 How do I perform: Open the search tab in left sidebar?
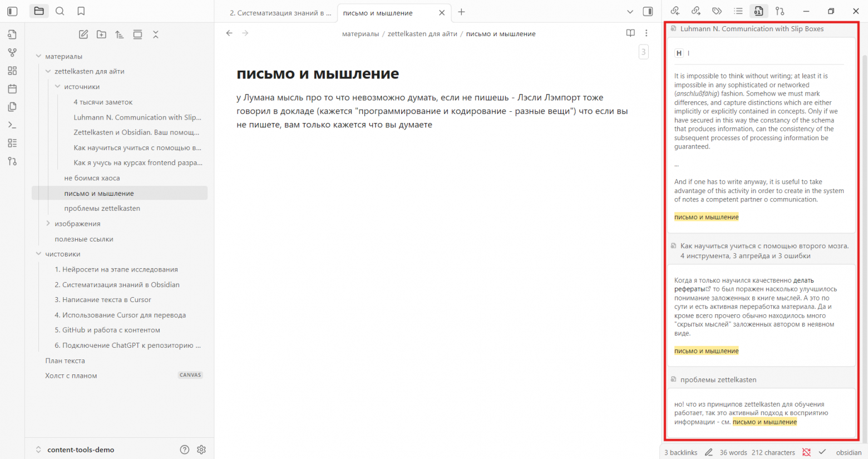click(60, 11)
